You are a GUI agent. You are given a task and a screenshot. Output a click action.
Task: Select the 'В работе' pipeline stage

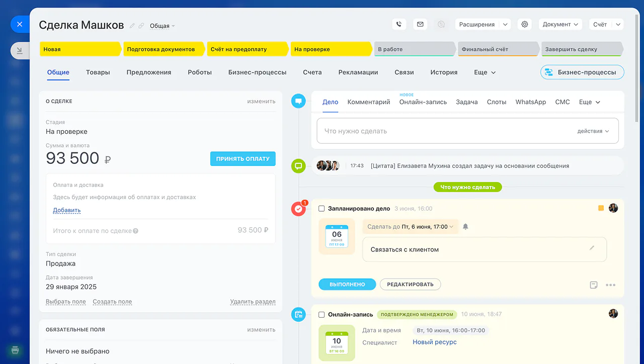pyautogui.click(x=415, y=49)
